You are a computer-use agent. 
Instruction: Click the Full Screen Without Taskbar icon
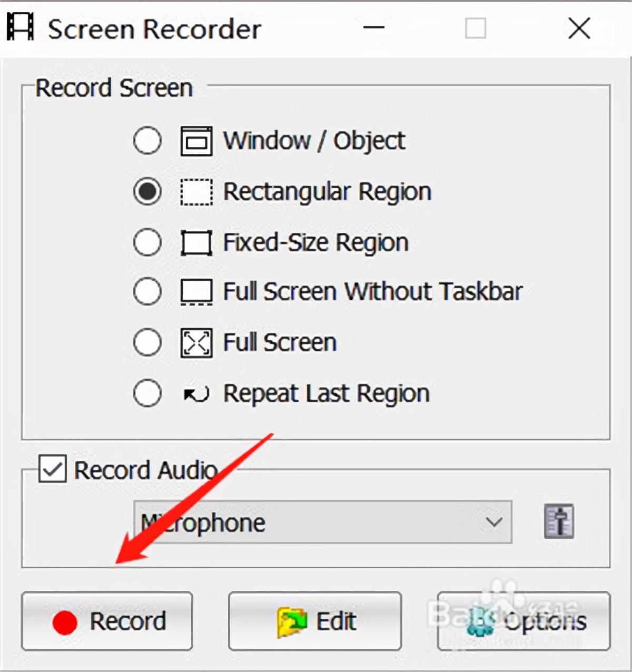[195, 292]
